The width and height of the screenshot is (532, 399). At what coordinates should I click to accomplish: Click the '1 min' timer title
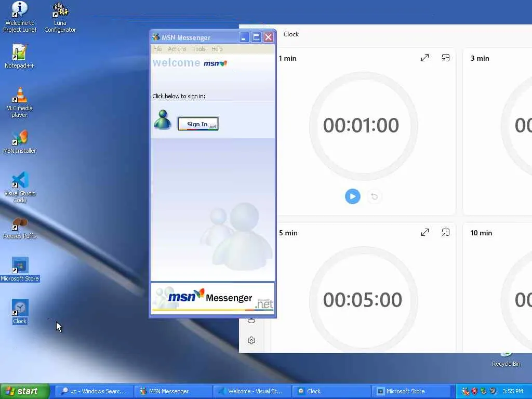(x=288, y=58)
